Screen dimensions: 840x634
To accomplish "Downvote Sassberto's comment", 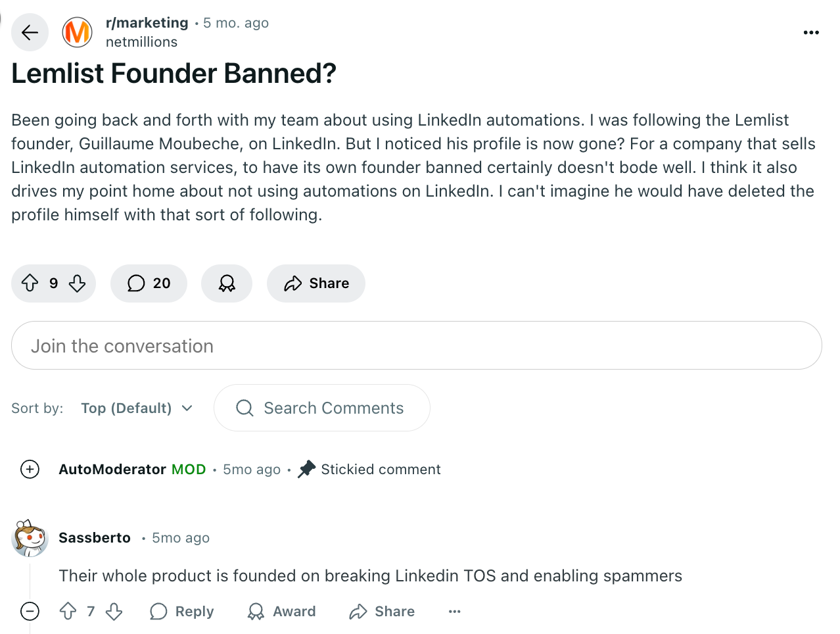I will click(114, 612).
